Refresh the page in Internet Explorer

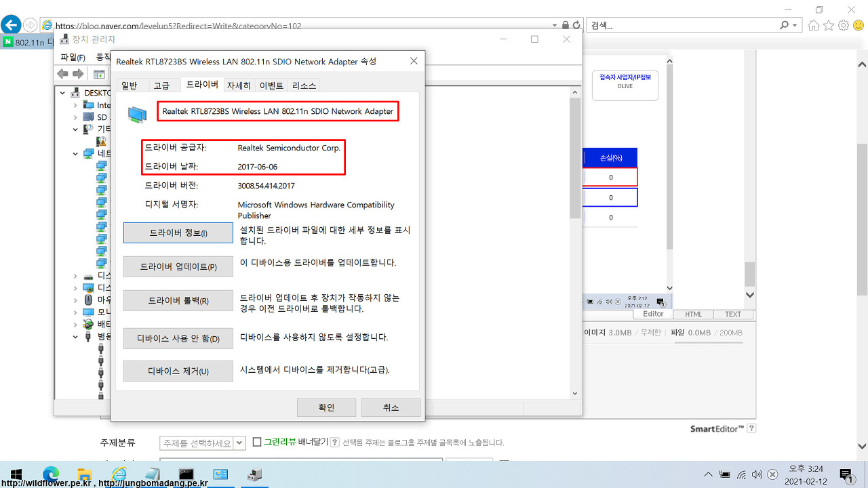[577, 25]
